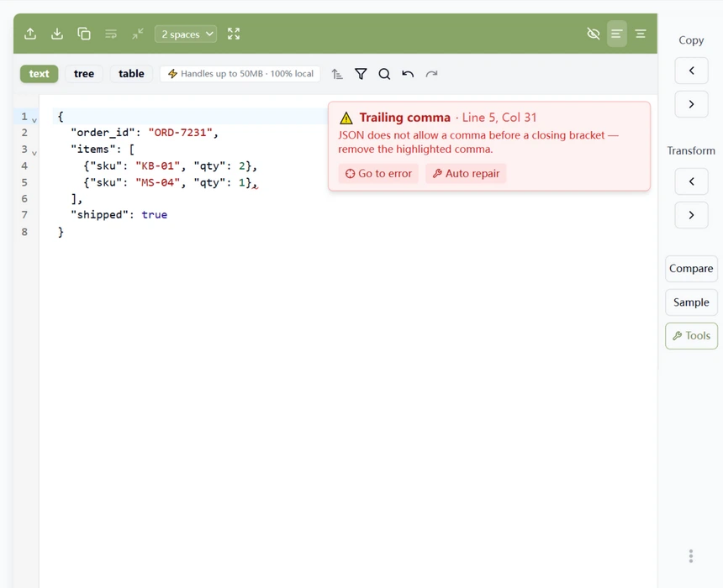The image size is (723, 588).
Task: Copy contents using the clipboard icon
Action: [x=84, y=34]
